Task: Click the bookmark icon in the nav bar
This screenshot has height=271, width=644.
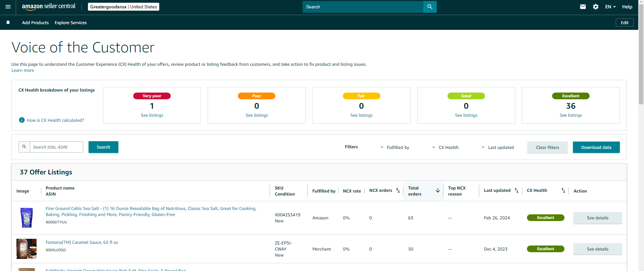Action: (8, 22)
